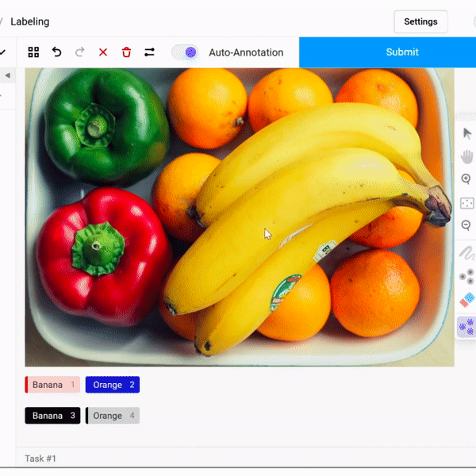Select the keypoints tool with three dots
Image resolution: width=476 pixels, height=476 pixels.
pyautogui.click(x=467, y=277)
